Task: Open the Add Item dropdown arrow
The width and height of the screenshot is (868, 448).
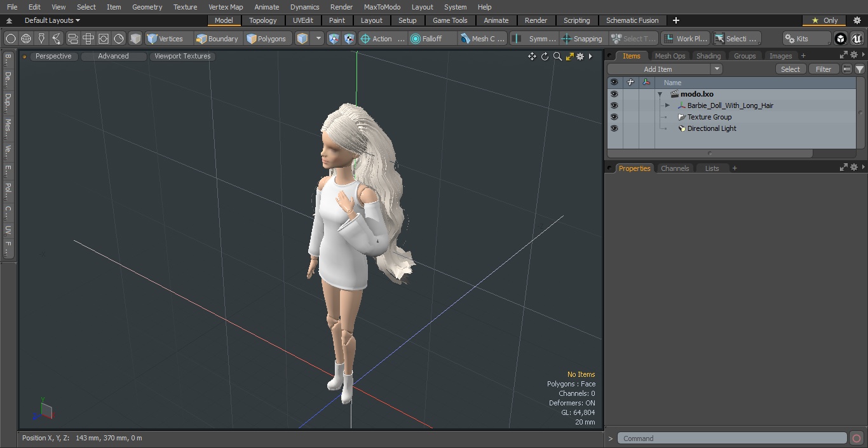Action: click(x=717, y=69)
